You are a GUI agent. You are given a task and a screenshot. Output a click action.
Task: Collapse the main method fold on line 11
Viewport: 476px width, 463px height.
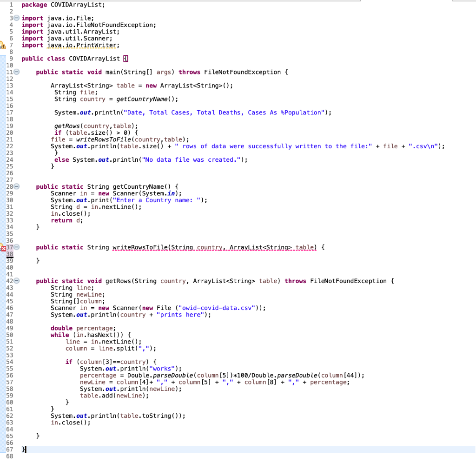tap(15, 72)
